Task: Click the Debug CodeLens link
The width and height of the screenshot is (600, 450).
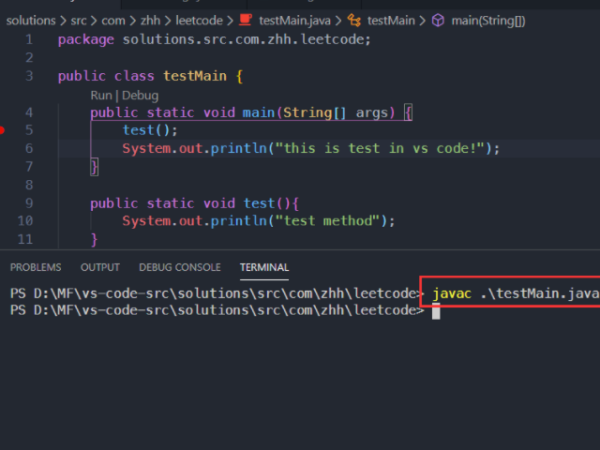Action: 140,95
